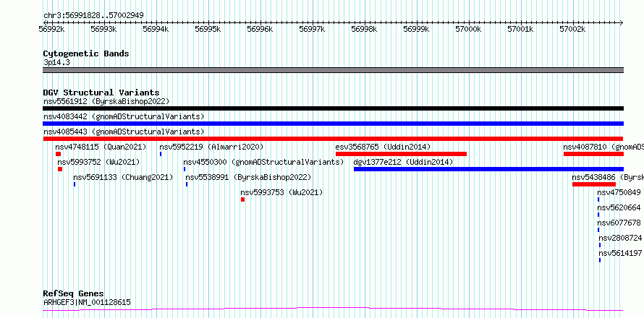Click ruler position 56995k
This screenshot has height=318, width=644.
[x=208, y=29]
